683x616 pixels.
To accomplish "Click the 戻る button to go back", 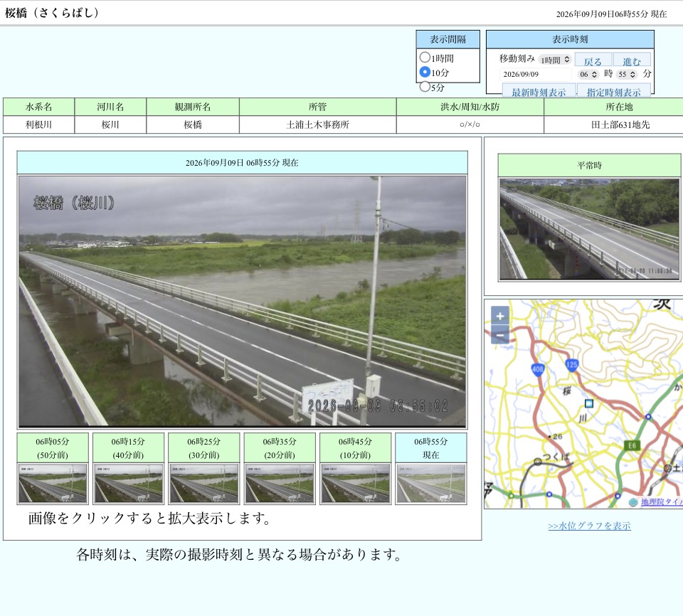I will click(x=593, y=60).
